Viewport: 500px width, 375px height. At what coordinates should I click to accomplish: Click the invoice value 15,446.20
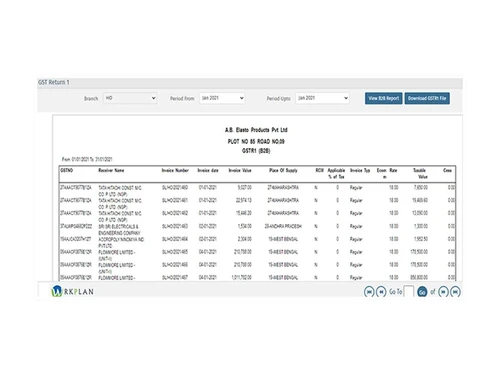point(244,213)
